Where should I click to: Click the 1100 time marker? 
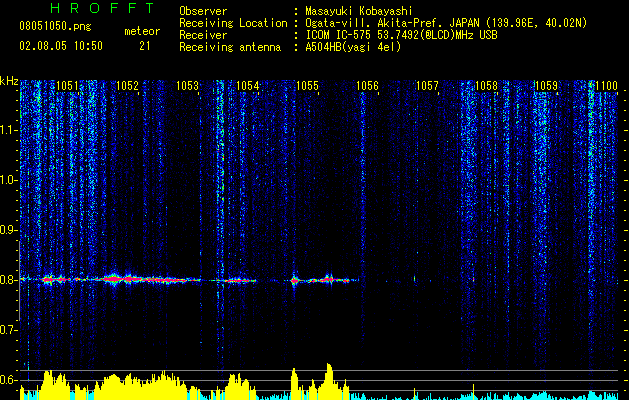pos(606,85)
